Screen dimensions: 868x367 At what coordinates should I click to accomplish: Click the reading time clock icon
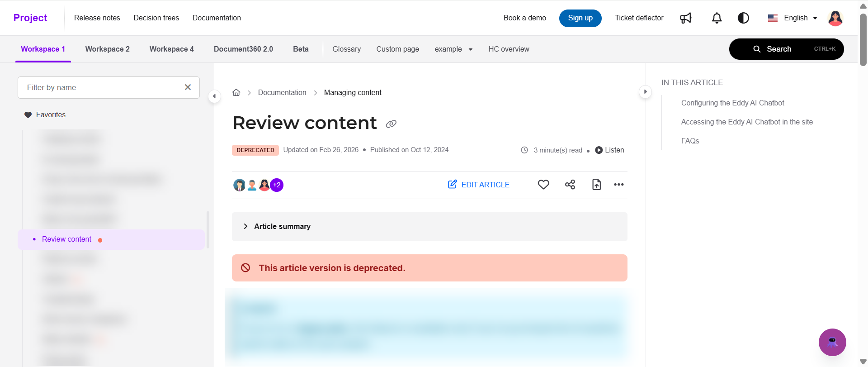[524, 150]
